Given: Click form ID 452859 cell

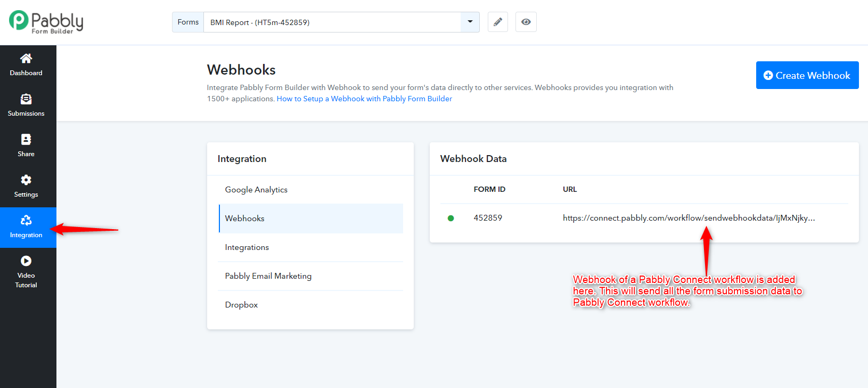Looking at the screenshot, I should tap(488, 218).
